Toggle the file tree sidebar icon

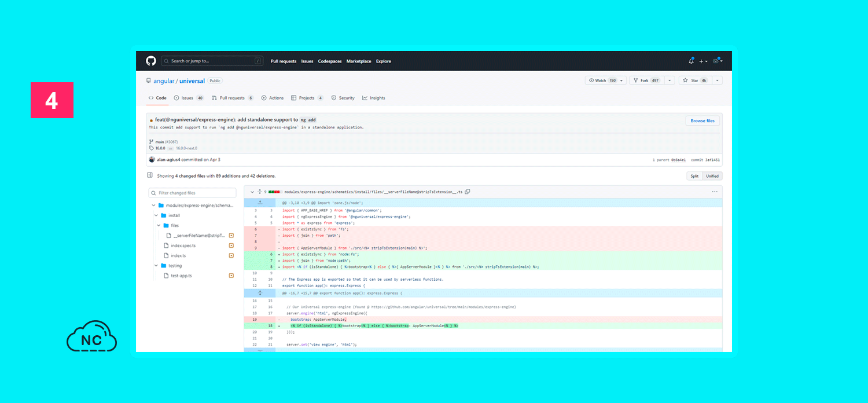[x=150, y=175]
